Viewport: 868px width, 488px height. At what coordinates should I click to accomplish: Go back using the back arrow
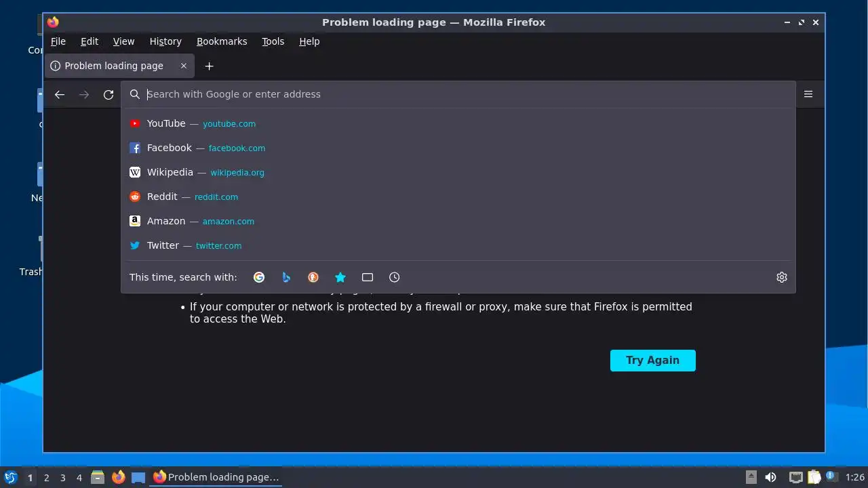tap(60, 95)
